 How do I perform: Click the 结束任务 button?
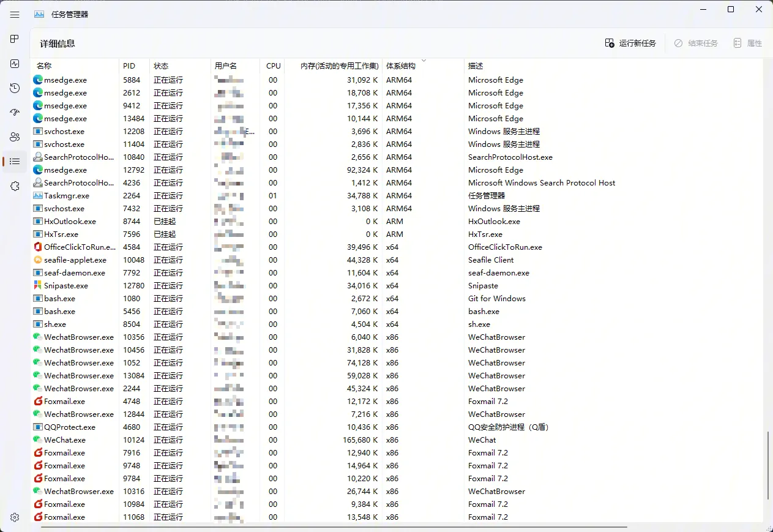[x=696, y=43]
